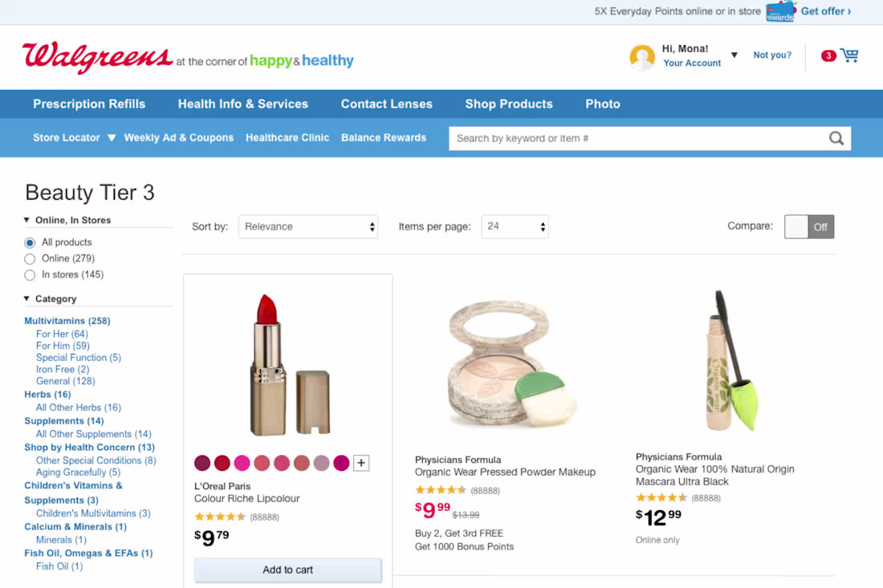Switch to the Photo section
883x588 pixels.
pyautogui.click(x=603, y=103)
